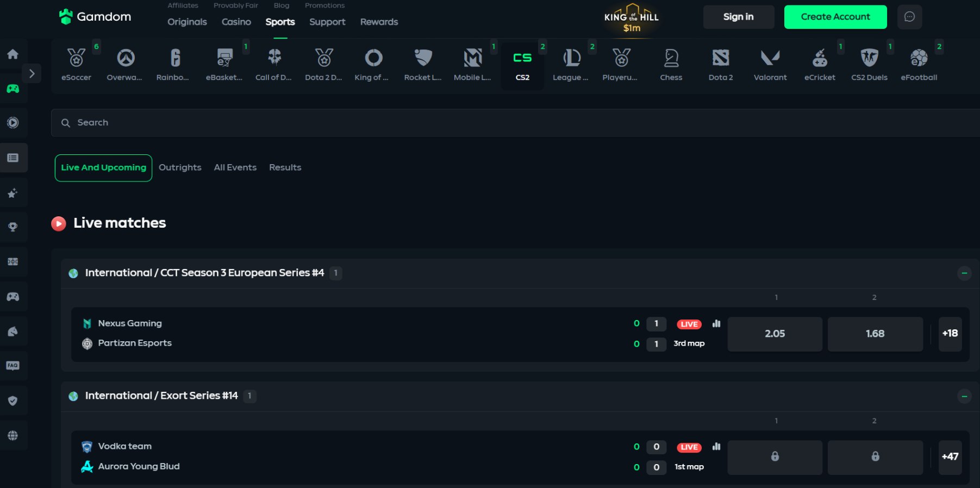980x488 pixels.
Task: Select odds 2.05 for Nexus Gaming
Action: (775, 334)
